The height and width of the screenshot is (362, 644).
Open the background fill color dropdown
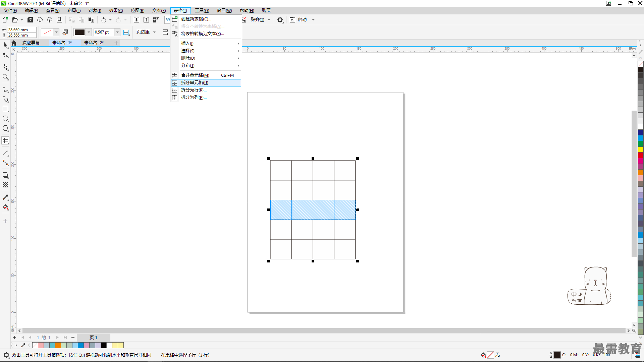click(x=56, y=32)
